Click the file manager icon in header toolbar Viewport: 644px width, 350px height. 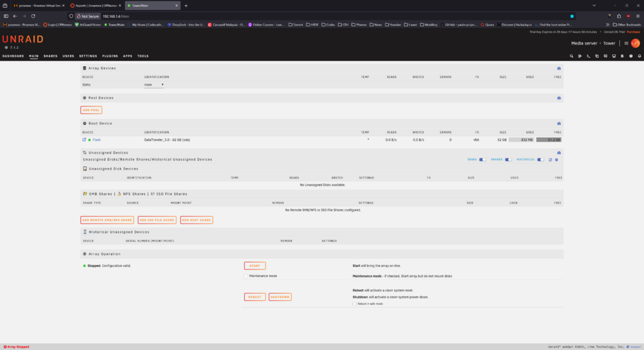point(597,56)
